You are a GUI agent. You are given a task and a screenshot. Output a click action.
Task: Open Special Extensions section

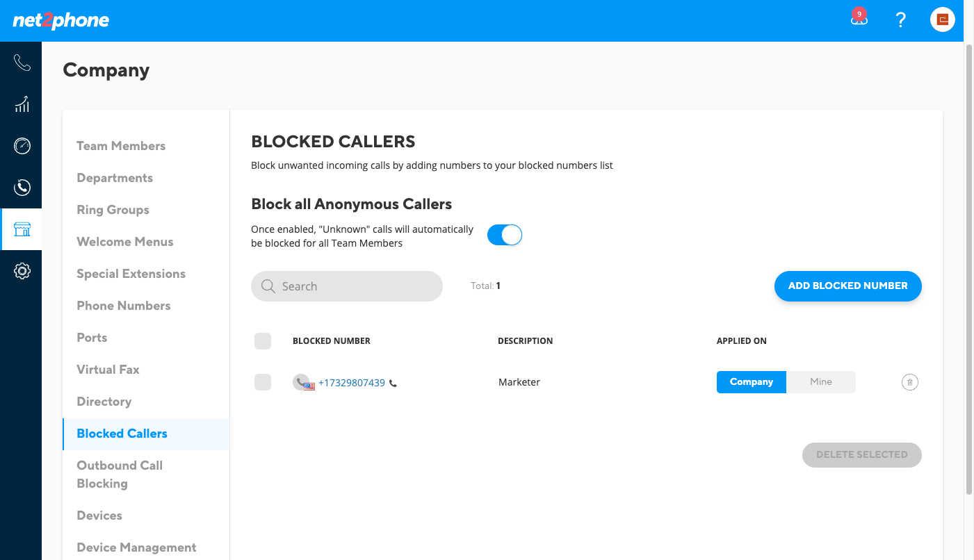131,274
